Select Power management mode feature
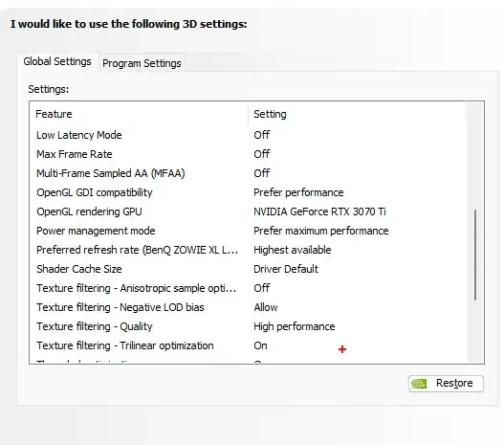Viewport: 504px width, 445px height. [x=96, y=231]
